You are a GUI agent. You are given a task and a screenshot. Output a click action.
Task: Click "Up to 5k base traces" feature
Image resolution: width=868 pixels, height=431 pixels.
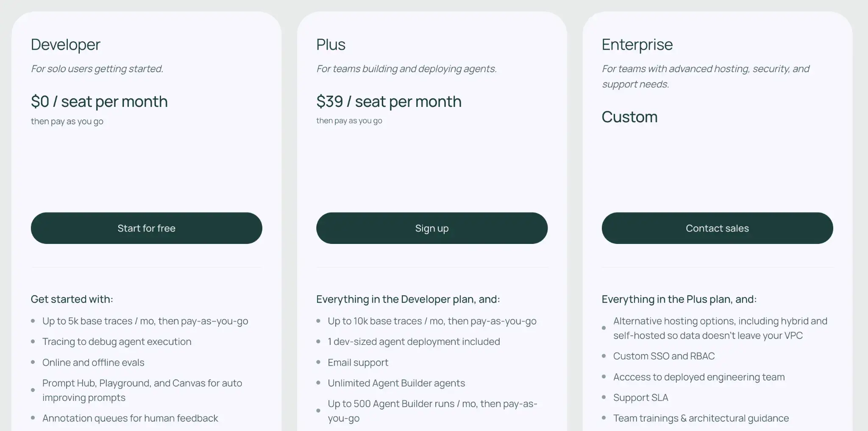(x=145, y=321)
